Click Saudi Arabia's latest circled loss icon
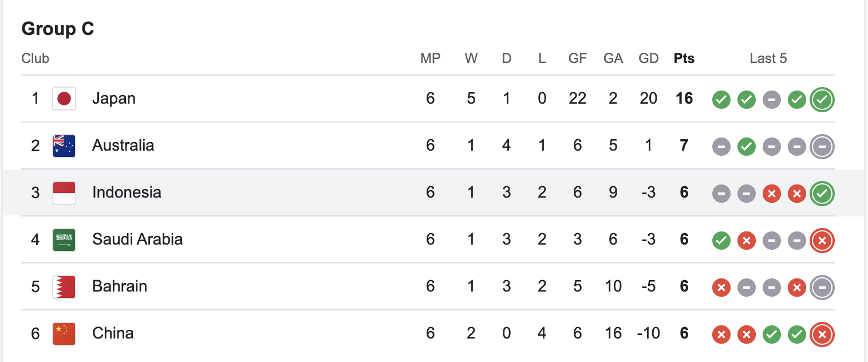The image size is (868, 362). pos(822,241)
